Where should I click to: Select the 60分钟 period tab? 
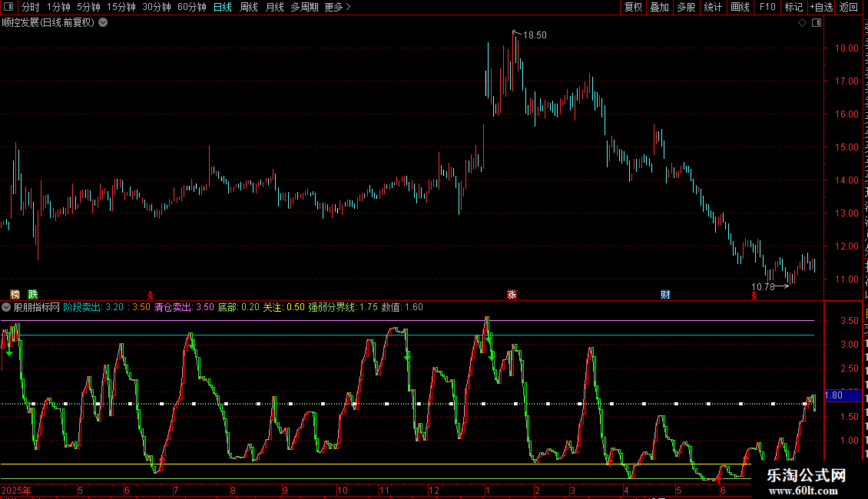coord(192,7)
